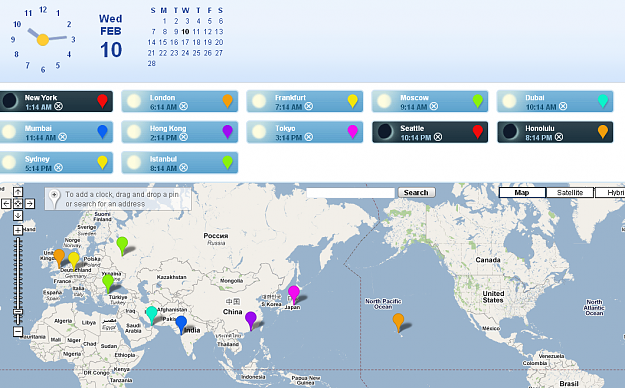Pan the map down
Screen dimensions: 625x388
pos(18,216)
